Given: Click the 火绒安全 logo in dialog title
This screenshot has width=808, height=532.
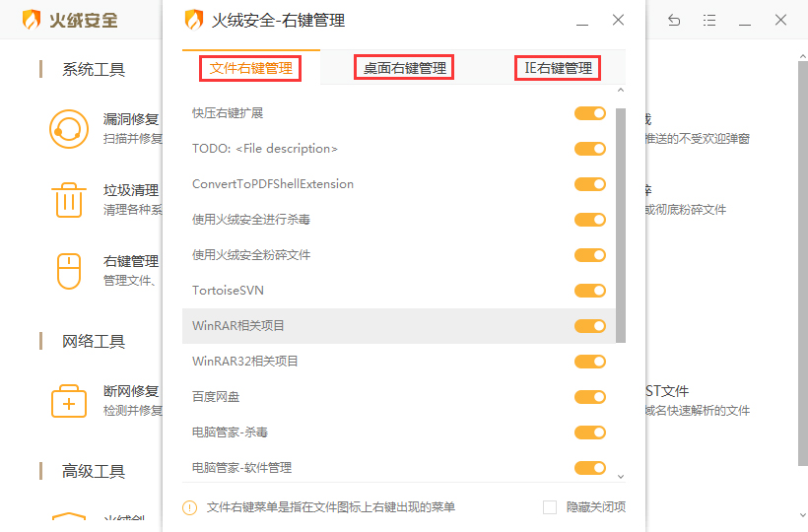Looking at the screenshot, I should point(194,20).
